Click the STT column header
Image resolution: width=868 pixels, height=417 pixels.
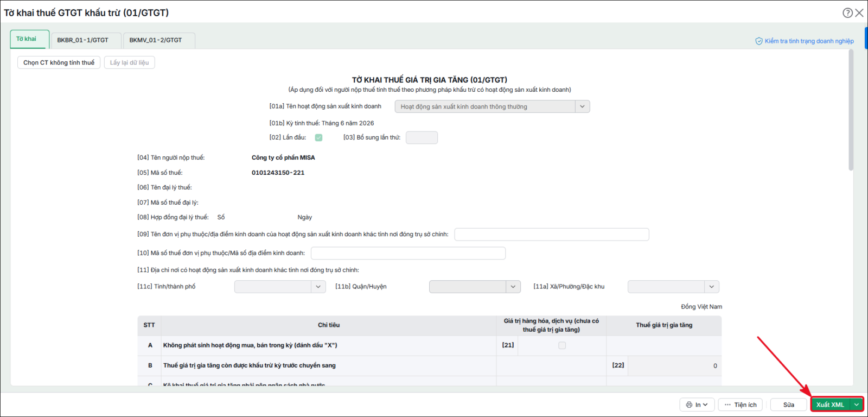149,325
